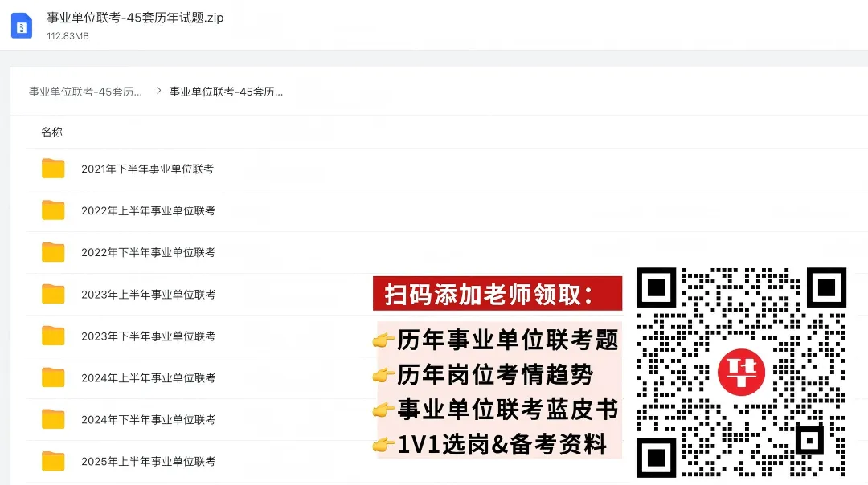Click the QR code image
Screen dimensions: 868x485
click(x=741, y=373)
